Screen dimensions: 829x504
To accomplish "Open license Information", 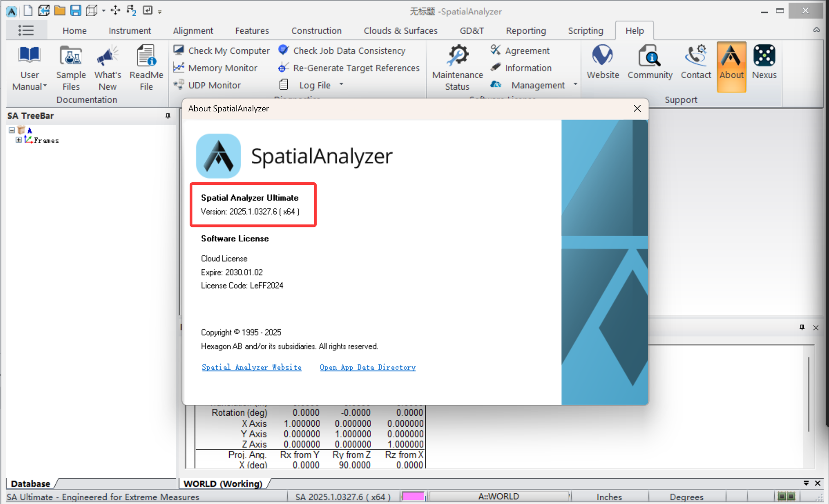I will click(521, 68).
